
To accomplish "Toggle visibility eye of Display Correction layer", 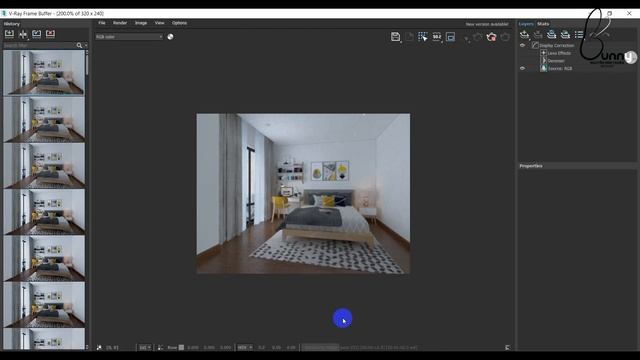I will [x=522, y=45].
